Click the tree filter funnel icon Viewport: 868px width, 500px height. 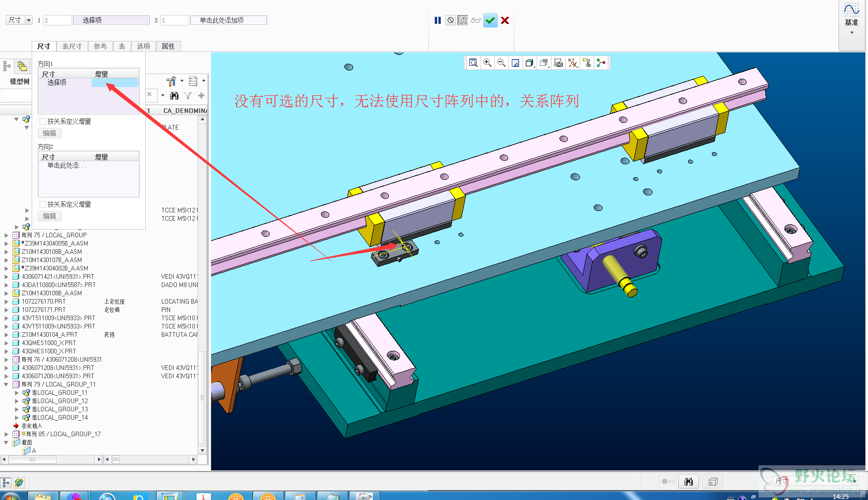click(x=188, y=95)
